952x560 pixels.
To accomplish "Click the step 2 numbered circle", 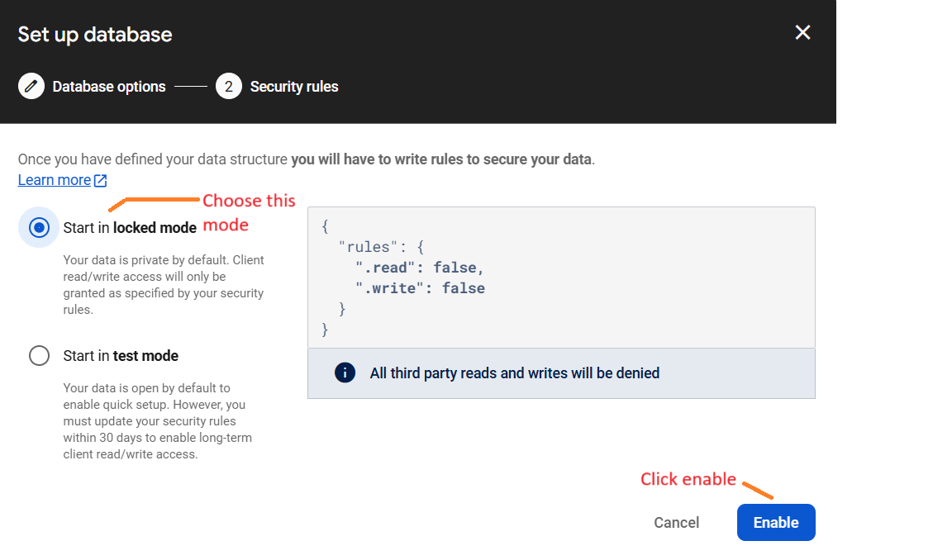I will pos(228,85).
